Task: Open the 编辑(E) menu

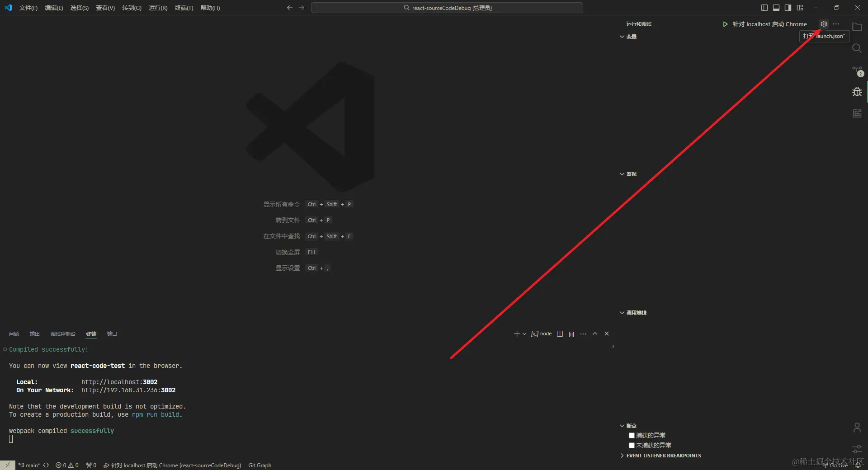Action: [54, 8]
